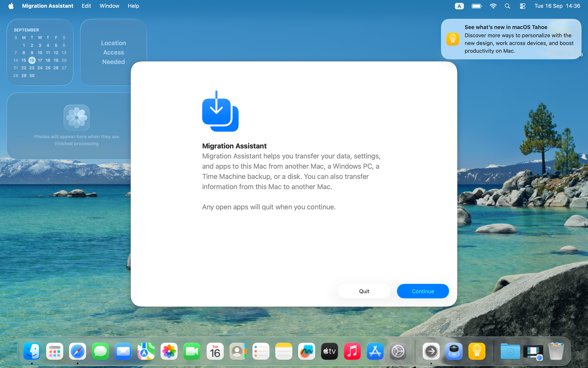Open the Apple menu

point(11,6)
